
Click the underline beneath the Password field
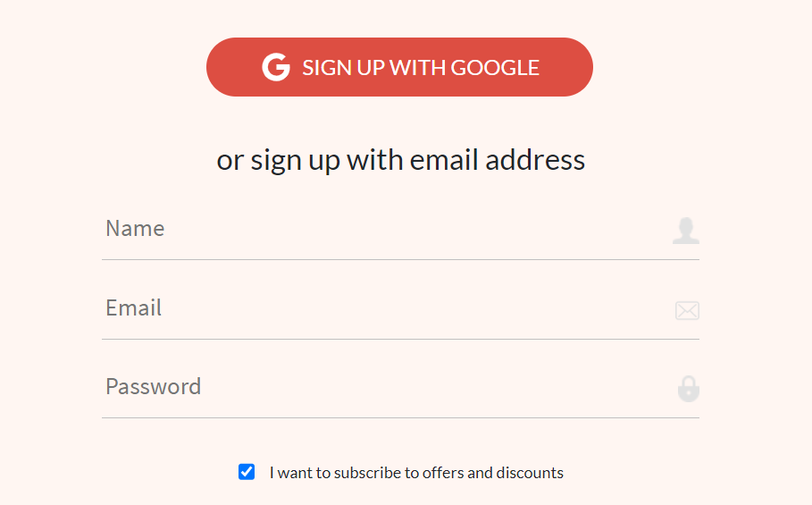coord(400,417)
